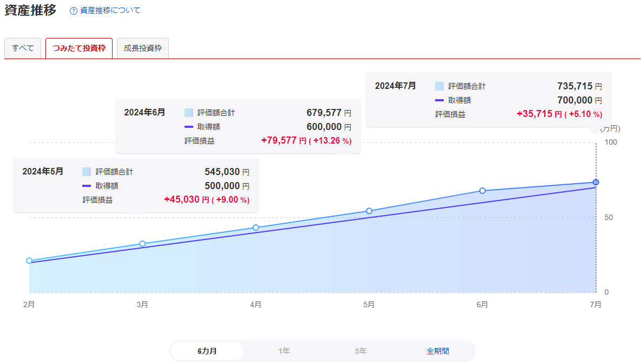Click the question mark help icon
This screenshot has height=363, width=644.
tap(74, 11)
